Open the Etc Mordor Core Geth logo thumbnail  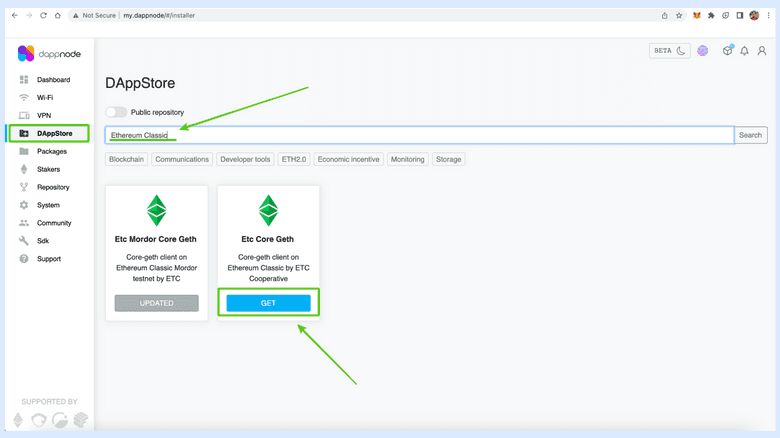click(x=156, y=210)
